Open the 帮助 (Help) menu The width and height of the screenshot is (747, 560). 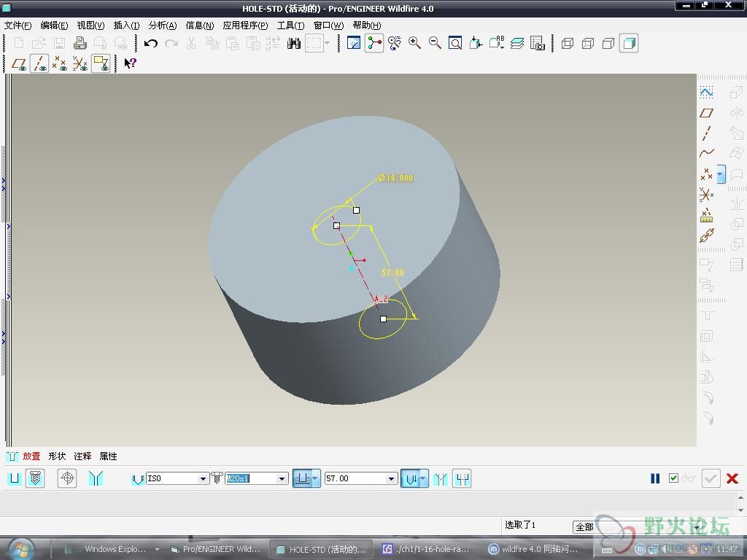click(x=367, y=26)
